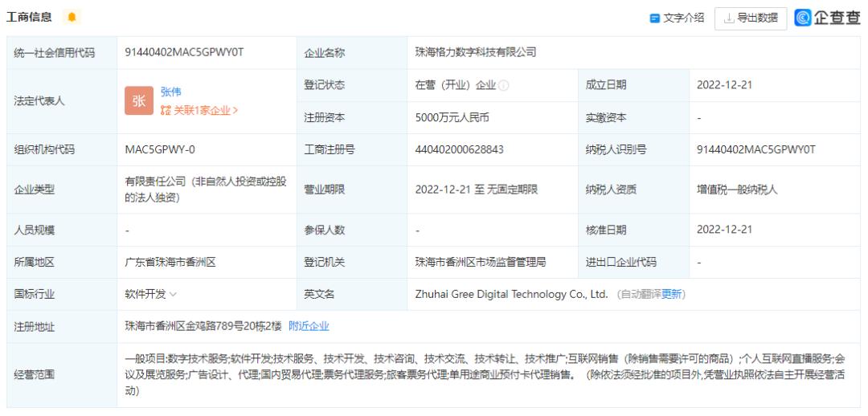Click the 工商信息 section heading
The height and width of the screenshot is (416, 868).
(x=30, y=17)
